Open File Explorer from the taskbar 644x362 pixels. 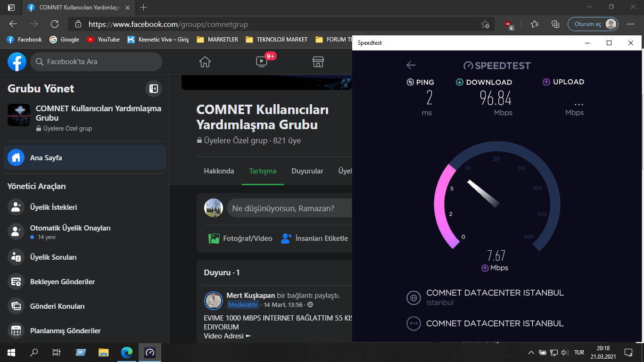point(104,352)
